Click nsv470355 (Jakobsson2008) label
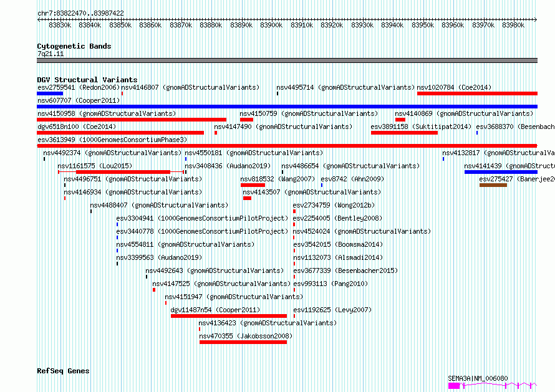This screenshot has height=392, width=555. click(246, 336)
